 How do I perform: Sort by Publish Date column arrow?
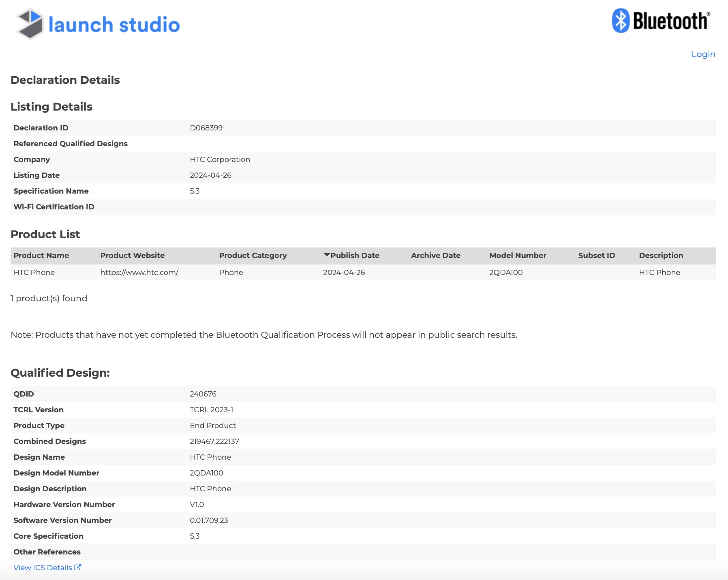pyautogui.click(x=327, y=255)
